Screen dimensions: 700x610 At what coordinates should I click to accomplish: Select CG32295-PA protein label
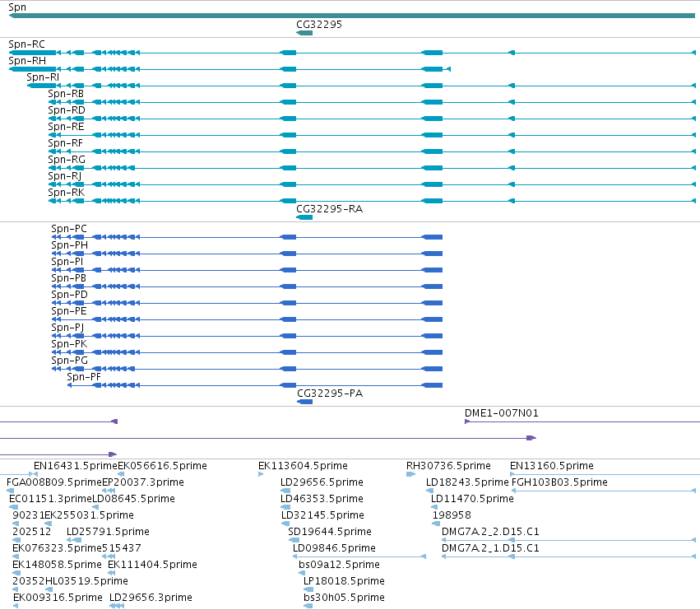(x=330, y=393)
